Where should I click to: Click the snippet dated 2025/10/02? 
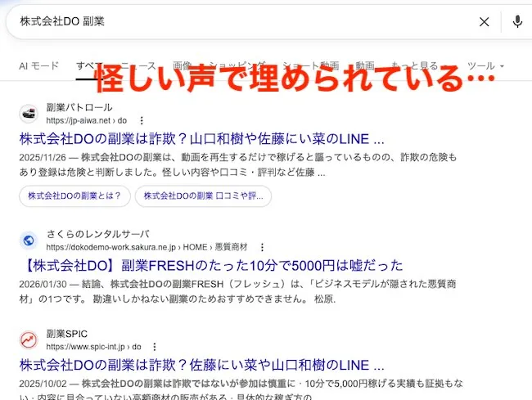click(241, 390)
